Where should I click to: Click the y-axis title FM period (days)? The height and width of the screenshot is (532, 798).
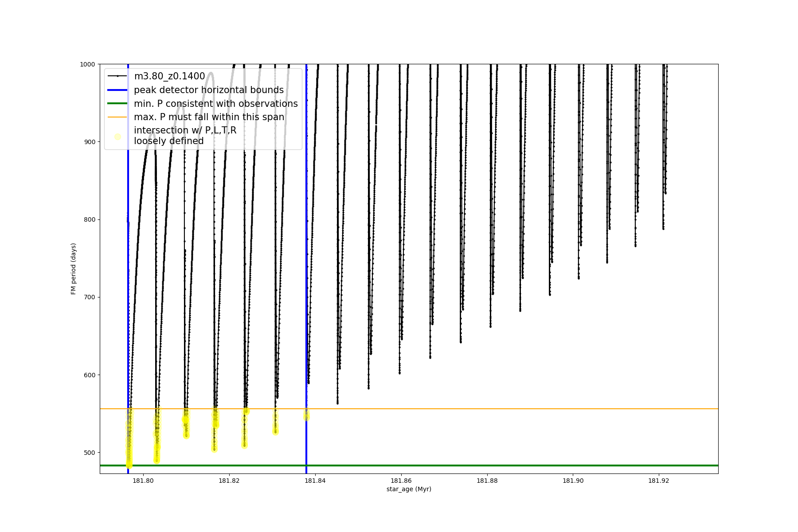pyautogui.click(x=74, y=269)
